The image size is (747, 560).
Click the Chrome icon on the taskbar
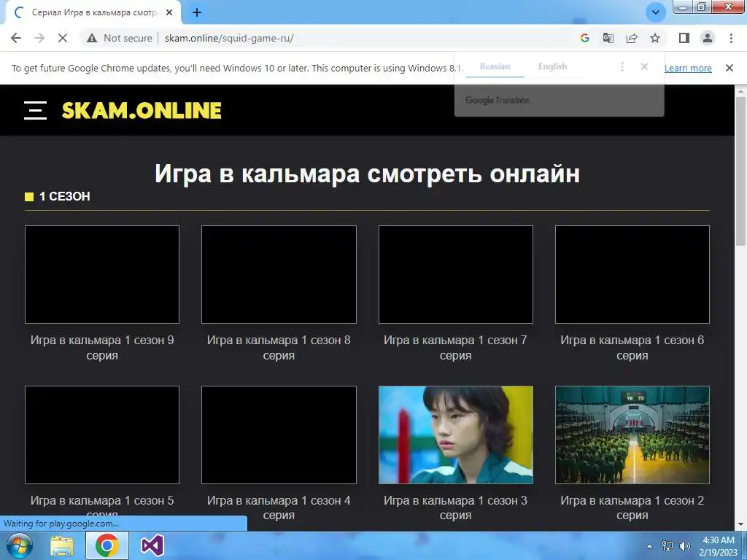pos(107,545)
